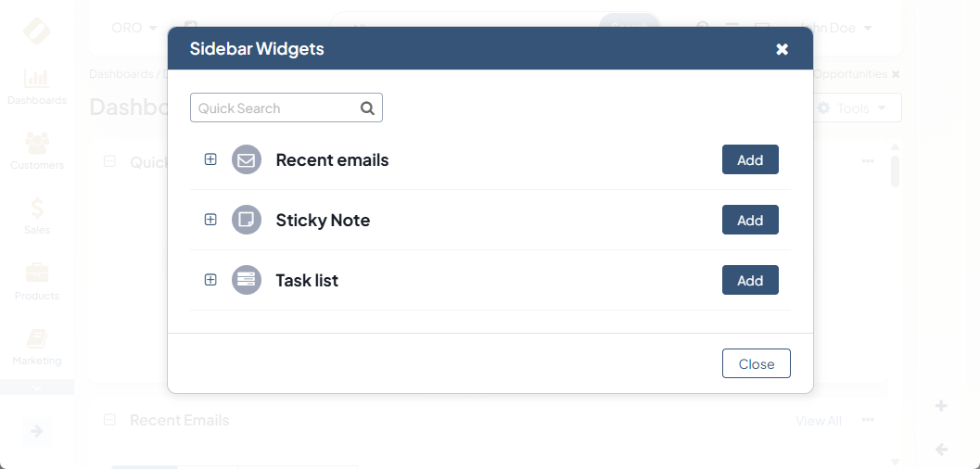980x469 pixels.
Task: Open the Products sidebar menu
Action: [x=37, y=282]
